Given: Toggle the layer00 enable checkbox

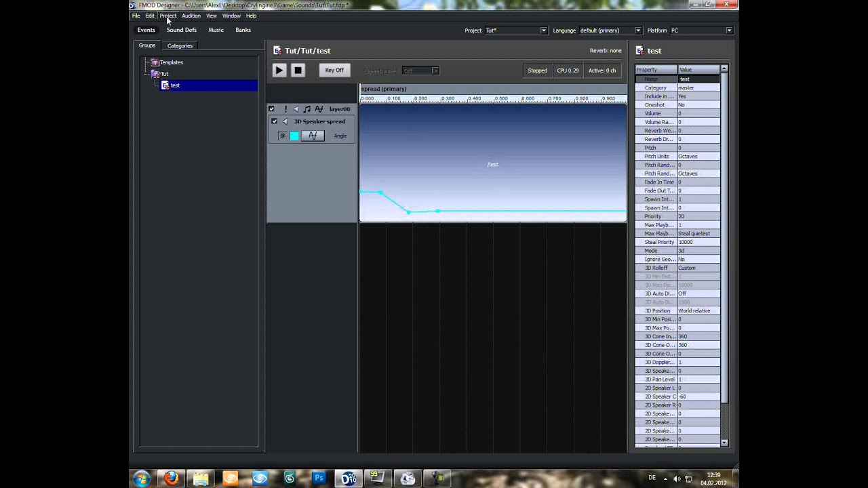Looking at the screenshot, I should (271, 108).
